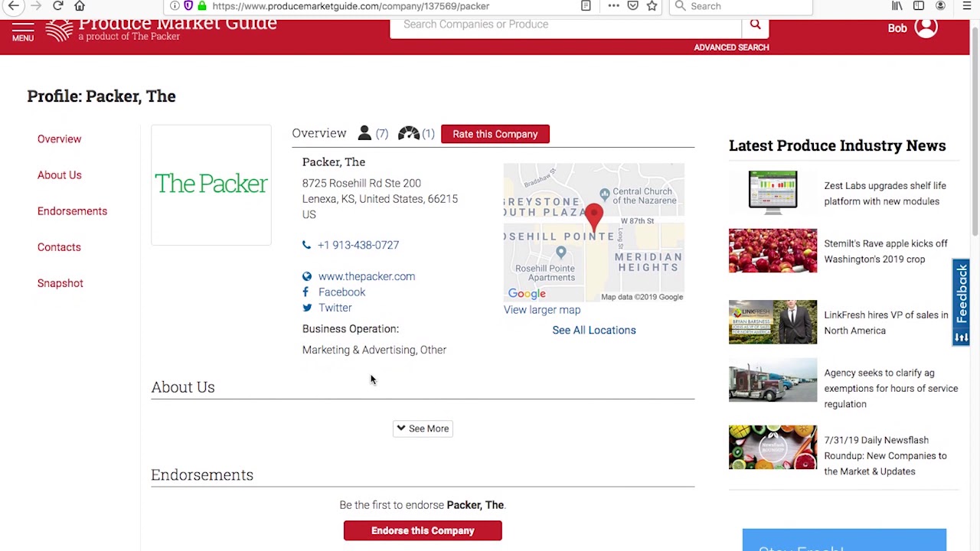Save page to Pocket icon

(632, 6)
